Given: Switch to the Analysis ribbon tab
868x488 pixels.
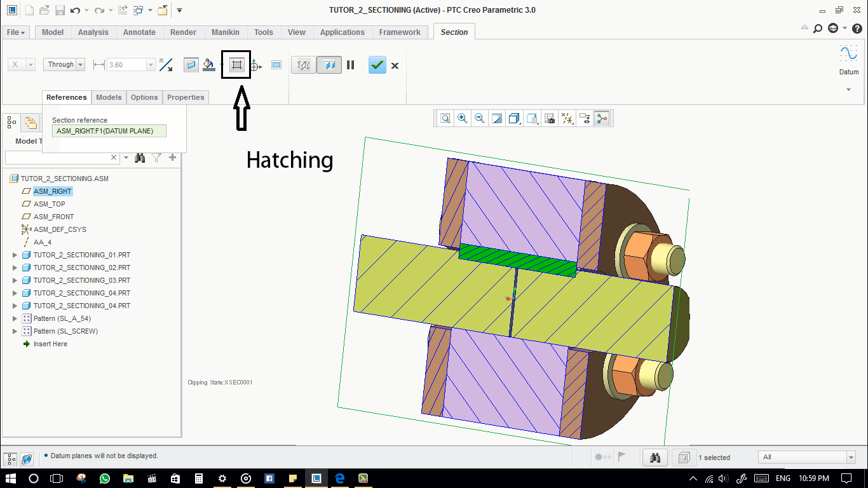Looking at the screenshot, I should coord(93,32).
